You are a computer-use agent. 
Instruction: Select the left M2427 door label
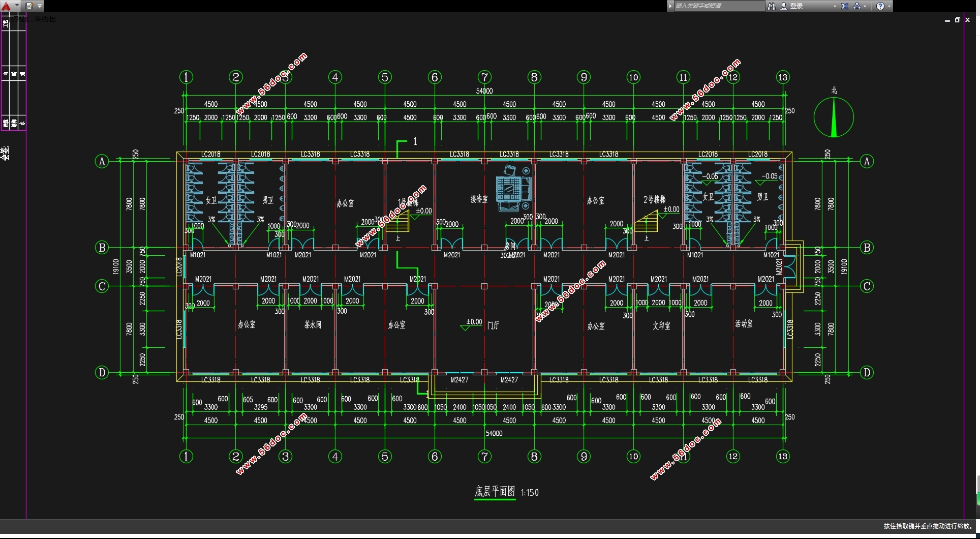tap(460, 380)
